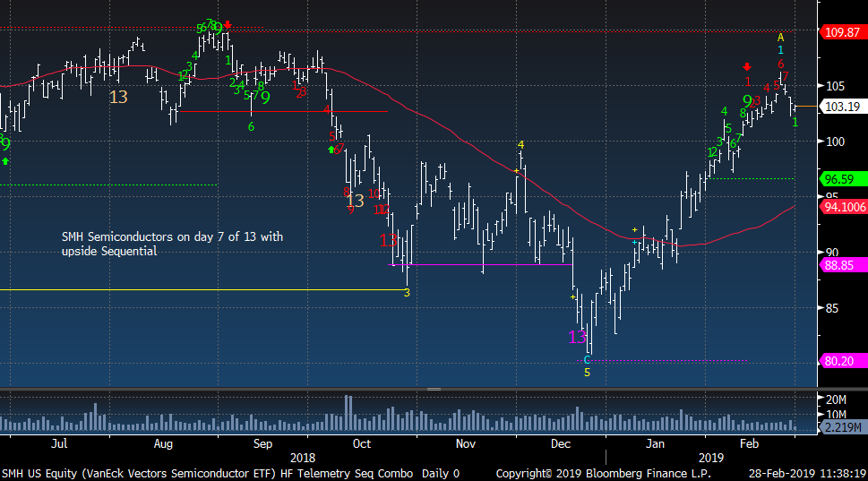Select the SMH Semiconductors annotation text
Viewport: 868px width, 481px height.
coord(172,244)
